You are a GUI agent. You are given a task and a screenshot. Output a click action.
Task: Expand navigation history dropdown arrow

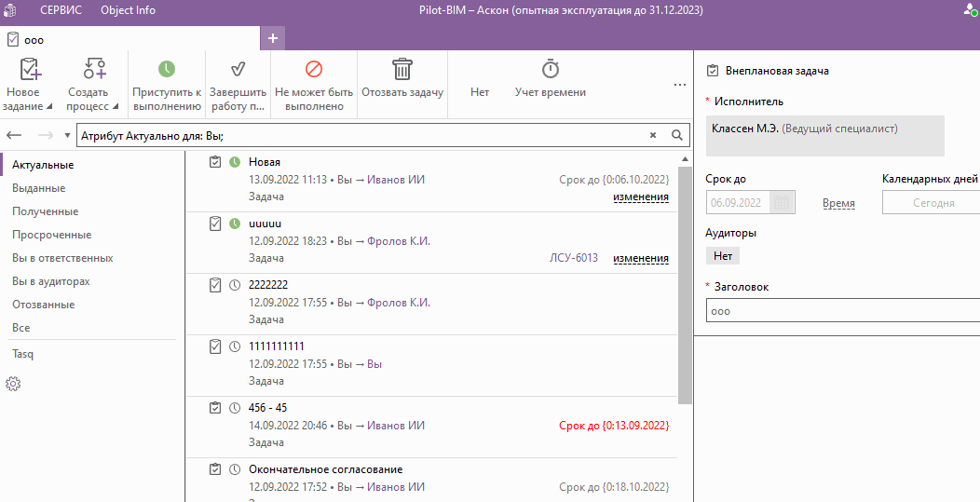coord(68,135)
